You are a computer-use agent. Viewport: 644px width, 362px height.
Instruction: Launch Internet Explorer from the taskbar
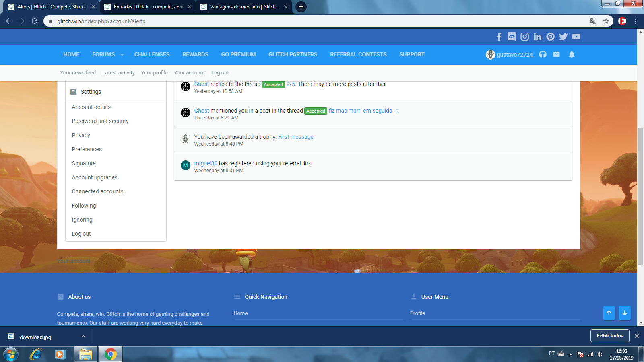pos(36,354)
